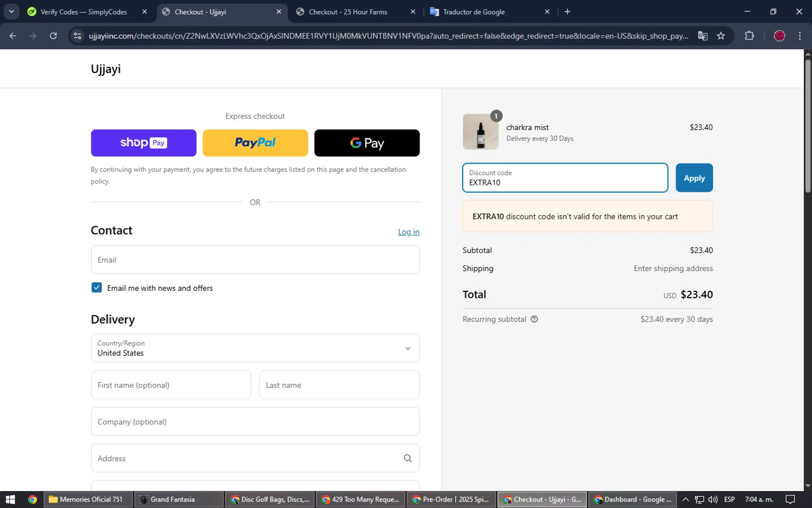Focus the Discount code field
812x508 pixels.
[x=565, y=178]
